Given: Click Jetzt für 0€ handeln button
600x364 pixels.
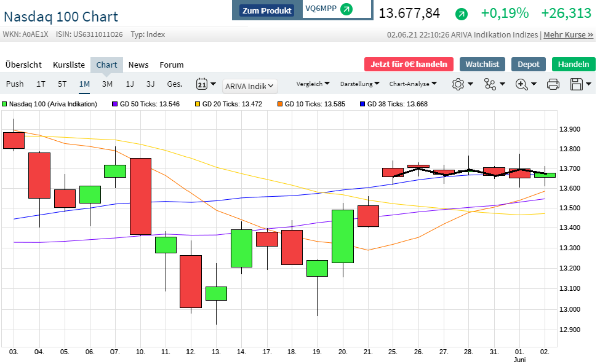Looking at the screenshot, I should 409,64.
